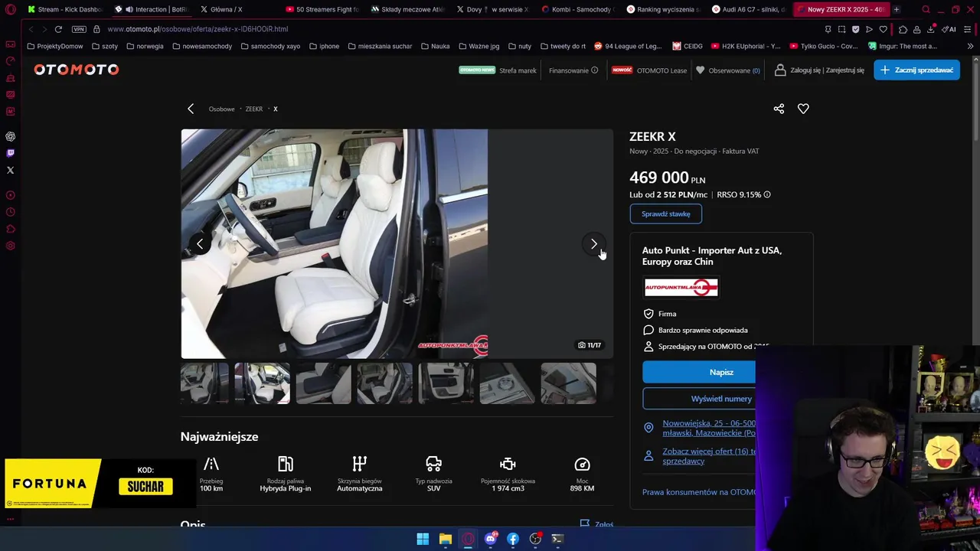980x551 pixels.
Task: Open Twitch panel in sidebar
Action: (x=11, y=153)
